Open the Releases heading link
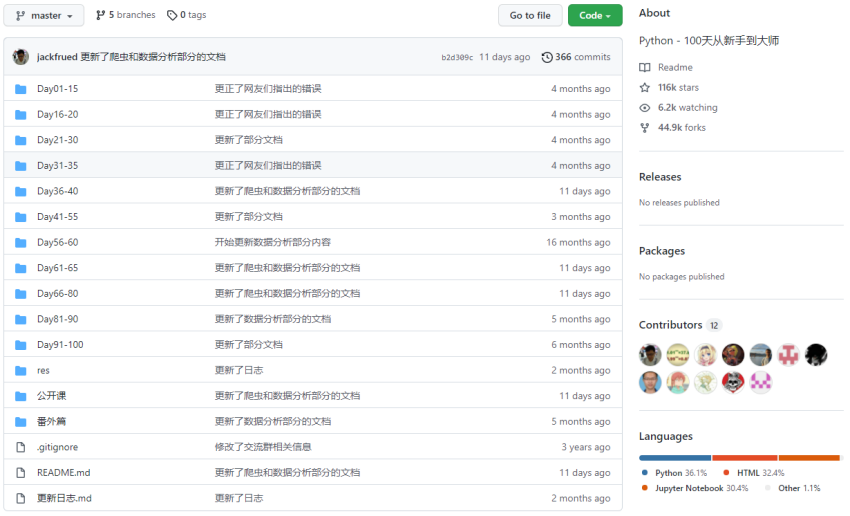 [x=660, y=177]
